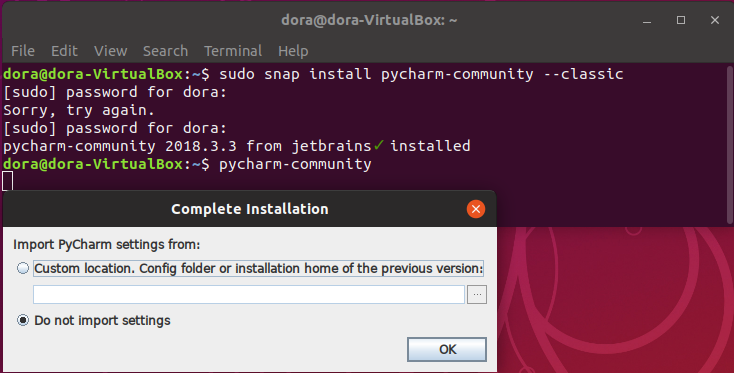Select Do not import settings option
The width and height of the screenshot is (734, 373).
[22, 320]
